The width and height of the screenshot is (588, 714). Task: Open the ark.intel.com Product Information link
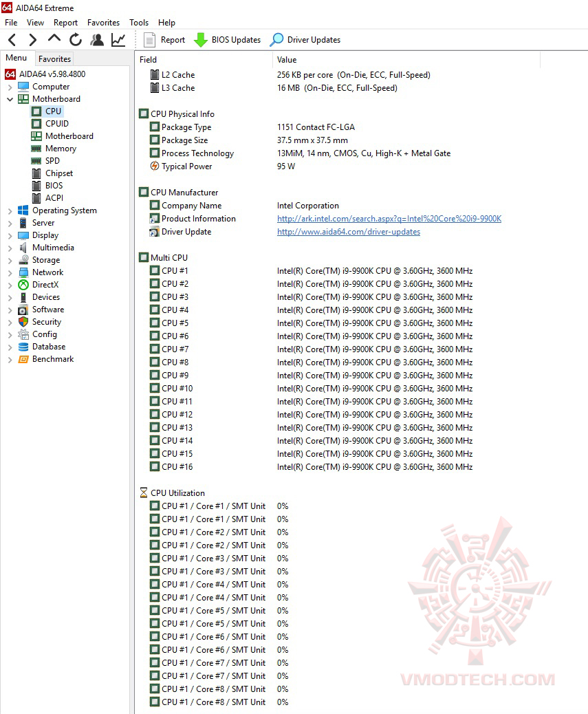pyautogui.click(x=389, y=219)
